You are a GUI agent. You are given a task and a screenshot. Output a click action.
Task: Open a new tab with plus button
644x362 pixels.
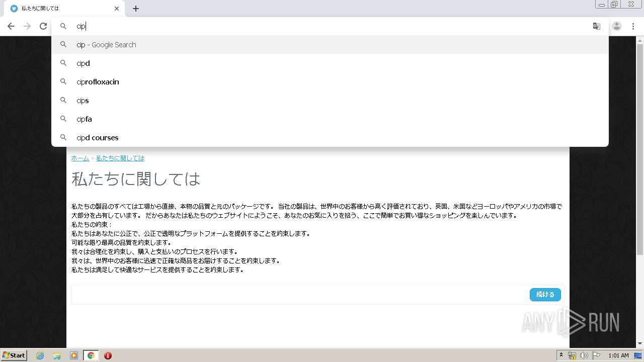[136, 9]
